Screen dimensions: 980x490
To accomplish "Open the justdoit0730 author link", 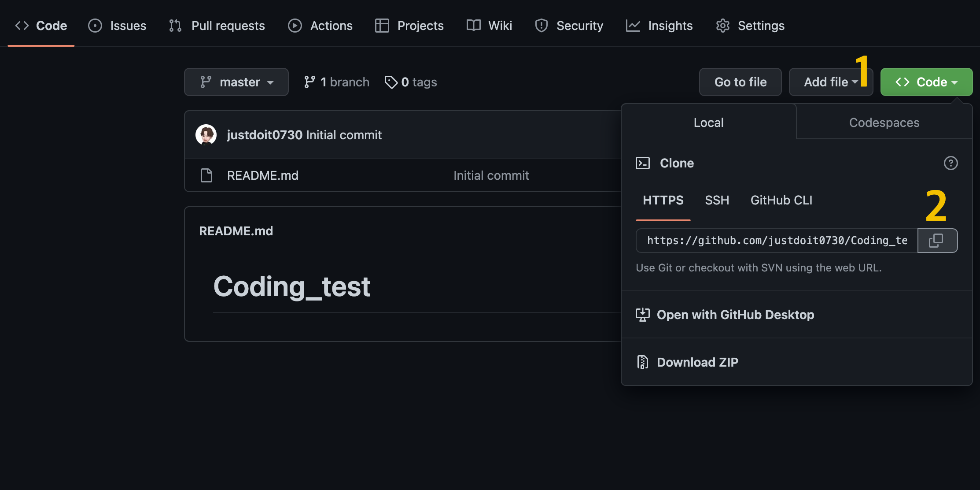I will click(x=265, y=135).
